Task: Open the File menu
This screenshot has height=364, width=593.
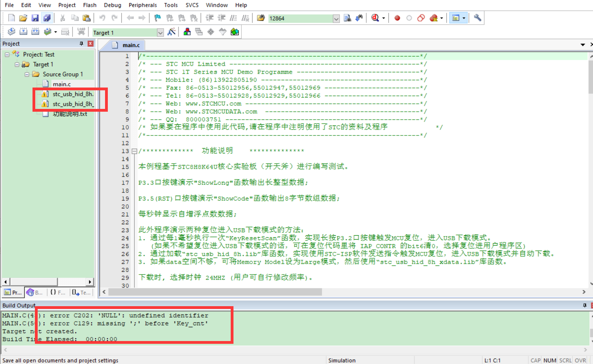Action: 9,5
